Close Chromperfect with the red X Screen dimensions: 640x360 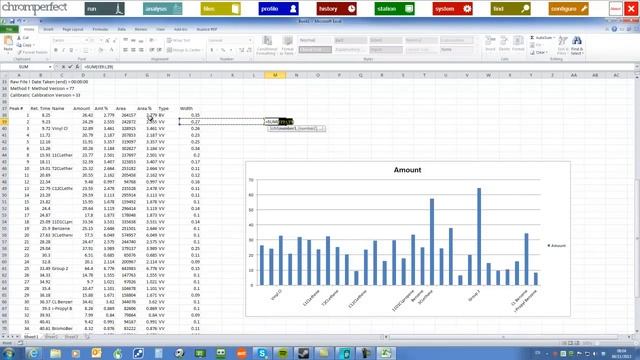click(x=631, y=9)
